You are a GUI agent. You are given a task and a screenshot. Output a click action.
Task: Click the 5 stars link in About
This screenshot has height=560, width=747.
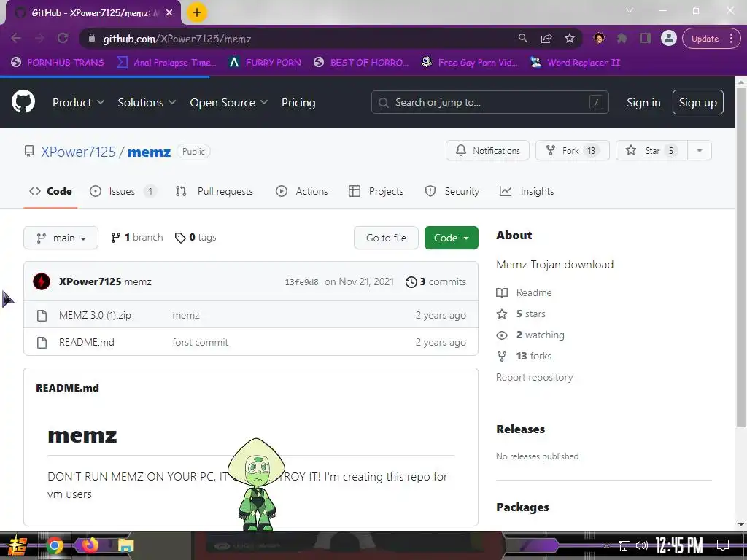coord(521,314)
